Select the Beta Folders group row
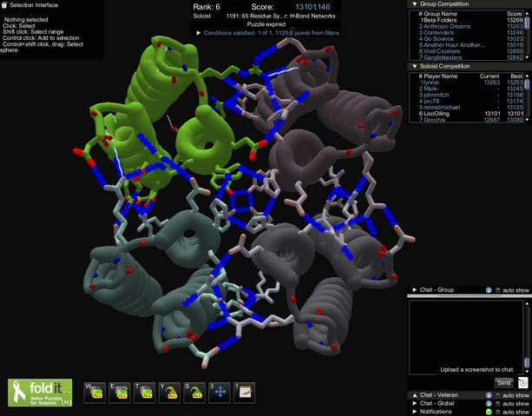The image size is (532, 416). click(x=470, y=20)
